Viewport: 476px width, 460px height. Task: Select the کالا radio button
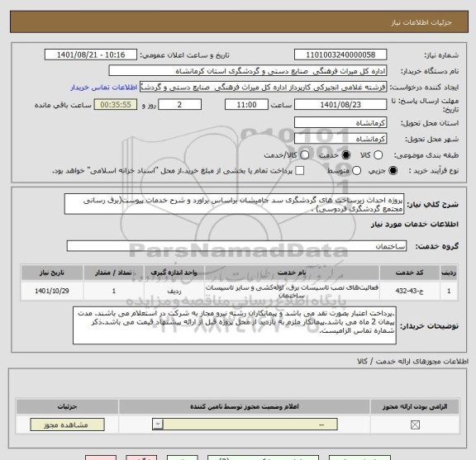(x=378, y=155)
